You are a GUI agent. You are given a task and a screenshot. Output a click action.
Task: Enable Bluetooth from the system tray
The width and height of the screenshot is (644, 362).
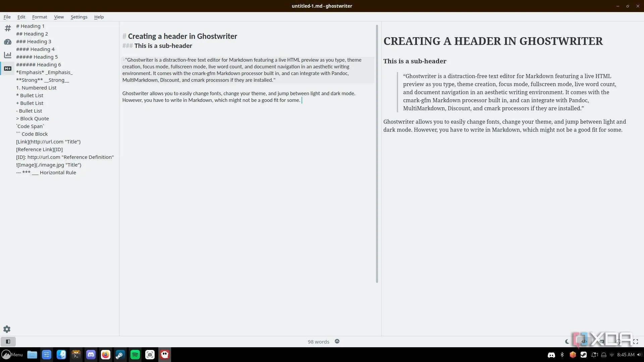tap(562, 355)
